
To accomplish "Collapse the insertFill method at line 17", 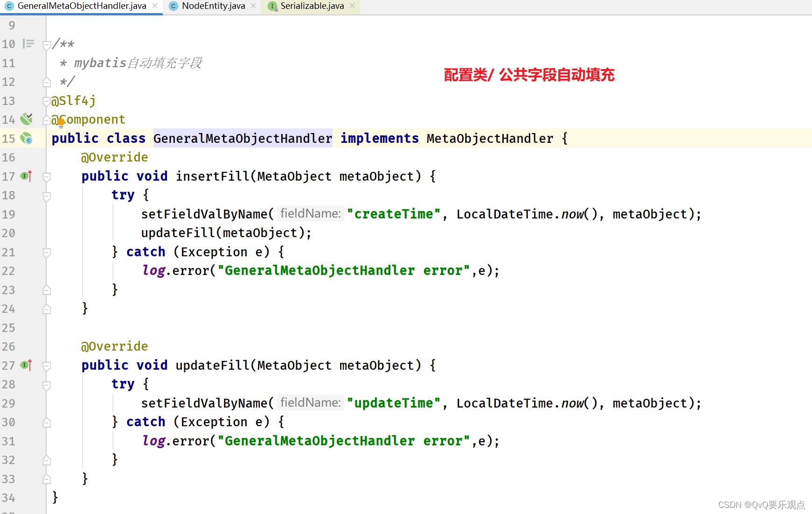I will point(47,177).
